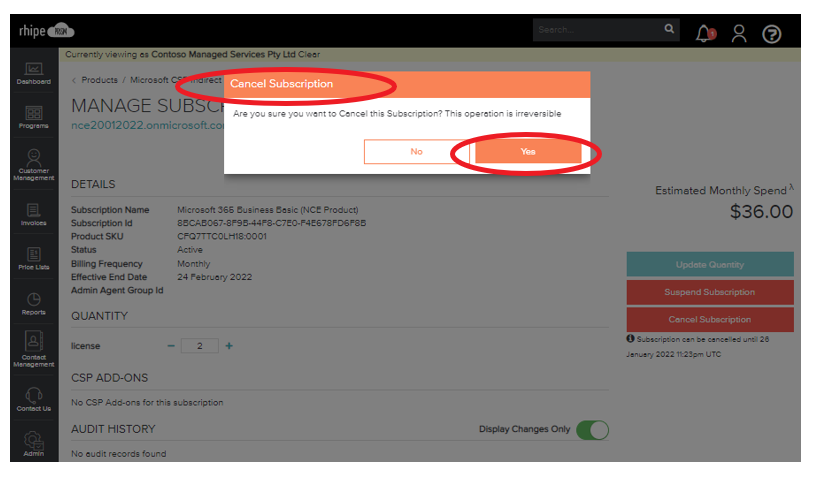Click the $36.00 estimated spend amount

pyautogui.click(x=761, y=212)
